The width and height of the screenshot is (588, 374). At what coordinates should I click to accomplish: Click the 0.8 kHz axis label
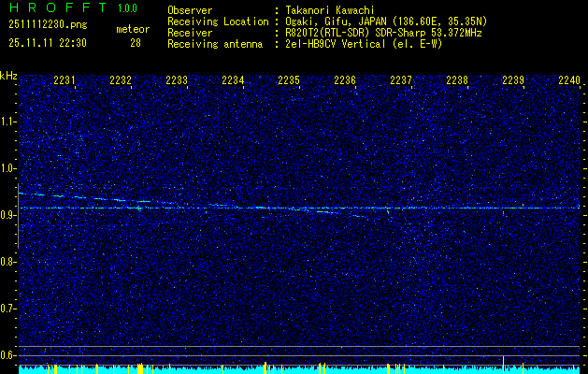pos(7,262)
